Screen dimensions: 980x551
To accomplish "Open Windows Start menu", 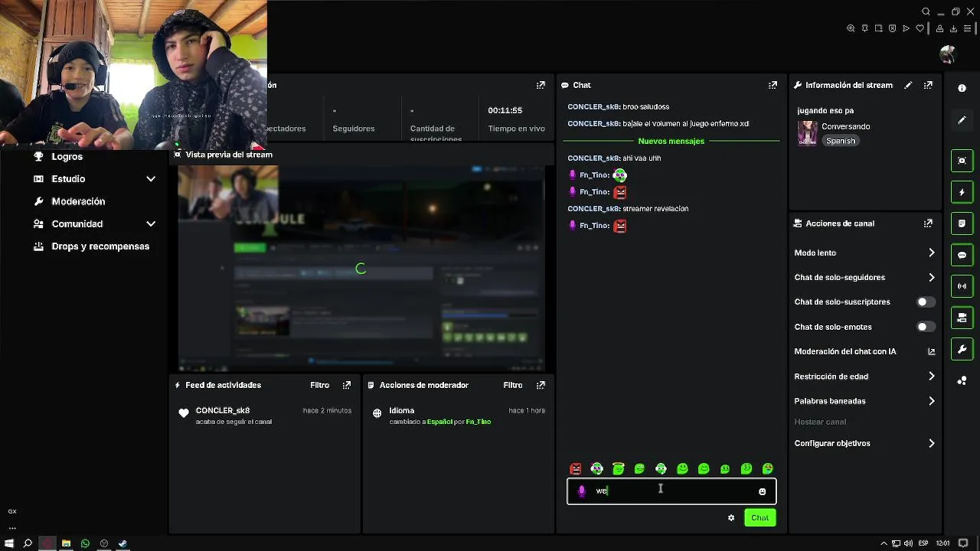I will [x=8, y=543].
